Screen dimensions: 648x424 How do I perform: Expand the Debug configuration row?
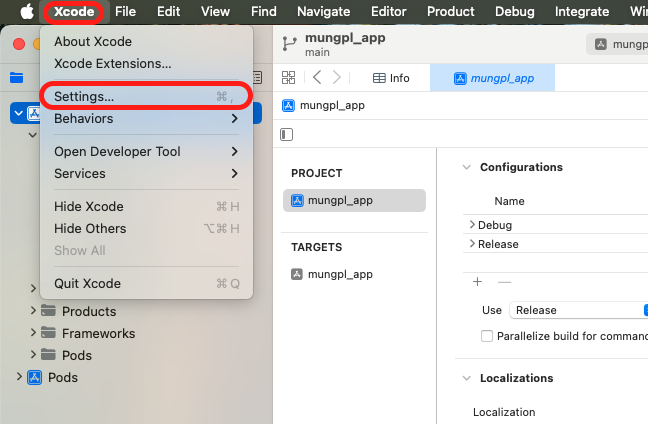472,224
